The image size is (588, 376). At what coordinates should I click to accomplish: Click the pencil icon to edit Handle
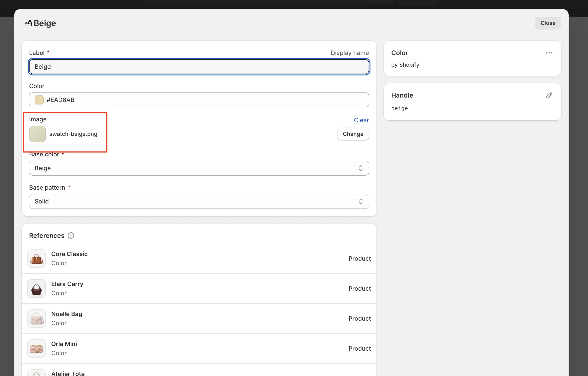[x=549, y=95]
